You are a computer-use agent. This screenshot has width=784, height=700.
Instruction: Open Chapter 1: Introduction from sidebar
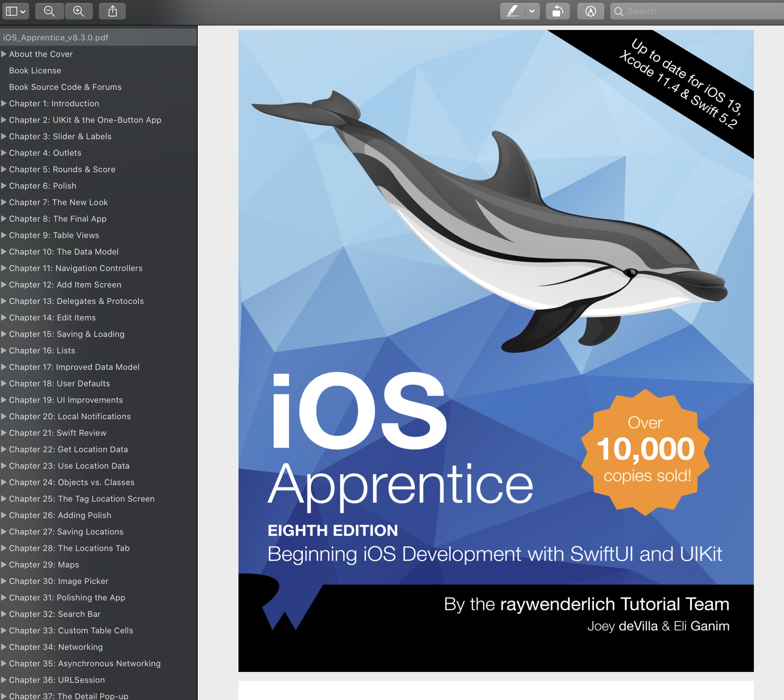click(x=54, y=103)
